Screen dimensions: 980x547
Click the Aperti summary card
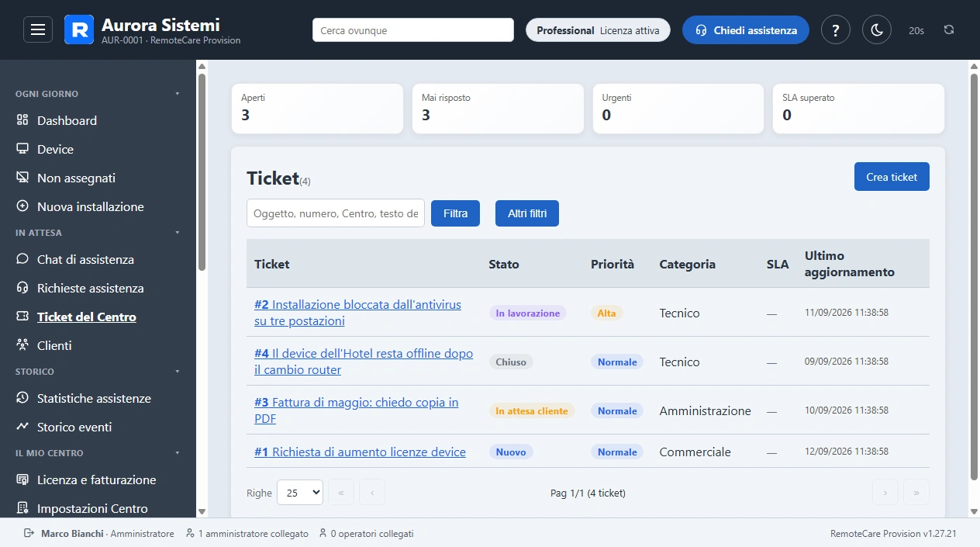317,109
